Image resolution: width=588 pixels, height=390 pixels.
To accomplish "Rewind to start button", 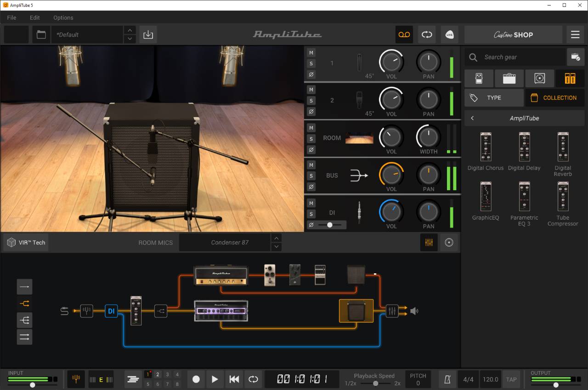I will [x=234, y=379].
